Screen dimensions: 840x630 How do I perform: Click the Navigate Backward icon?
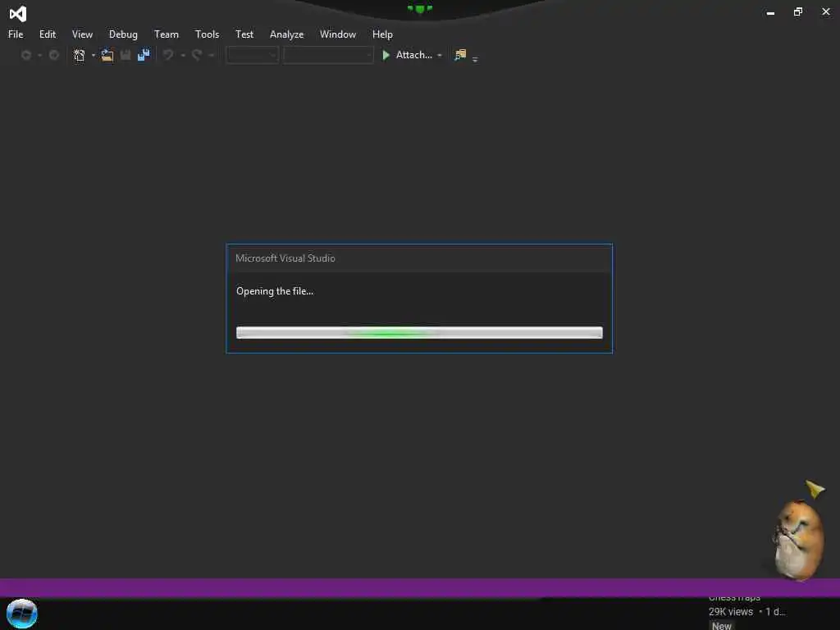pyautogui.click(x=25, y=55)
